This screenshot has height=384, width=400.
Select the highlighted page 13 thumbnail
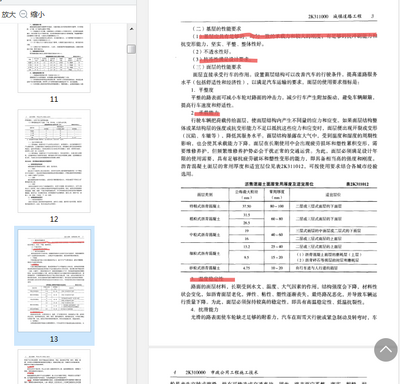[x=54, y=281]
